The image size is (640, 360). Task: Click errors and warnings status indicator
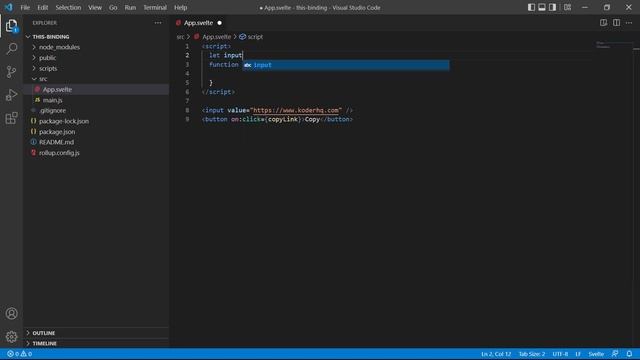point(19,354)
